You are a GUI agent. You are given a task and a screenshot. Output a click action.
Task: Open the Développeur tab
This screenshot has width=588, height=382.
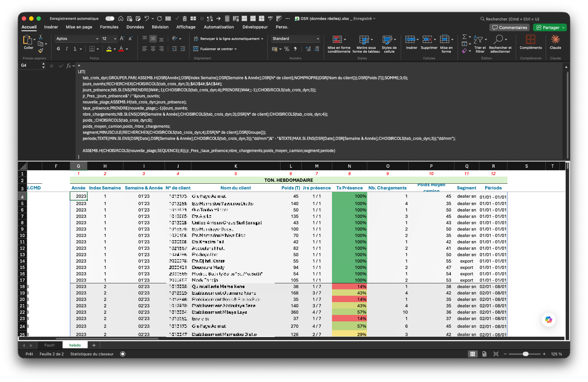255,27
